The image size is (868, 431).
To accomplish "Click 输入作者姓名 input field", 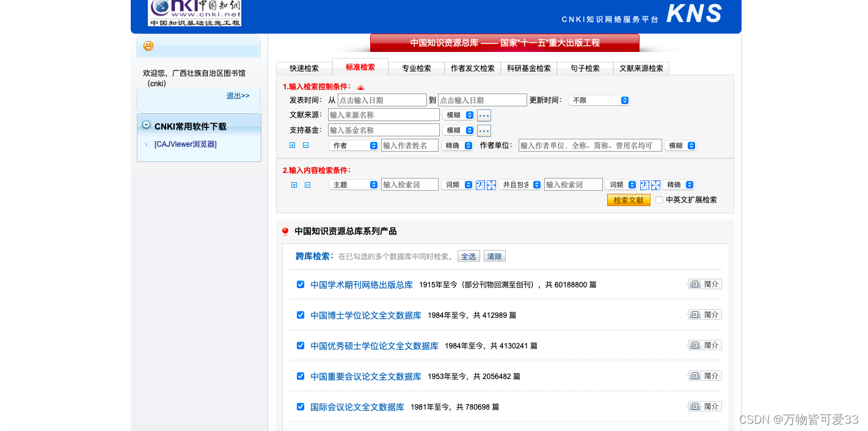I will point(410,146).
